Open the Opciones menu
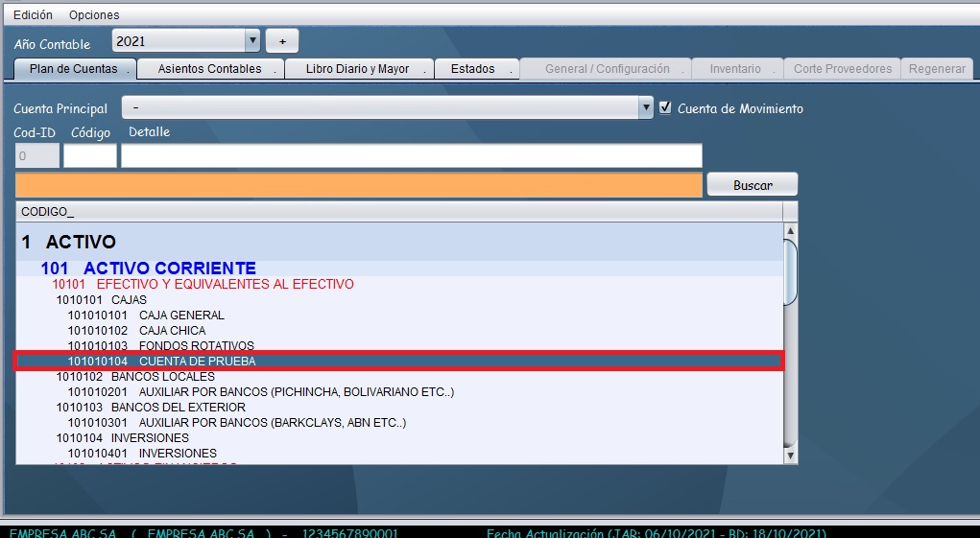This screenshot has height=538, width=980. tap(94, 15)
